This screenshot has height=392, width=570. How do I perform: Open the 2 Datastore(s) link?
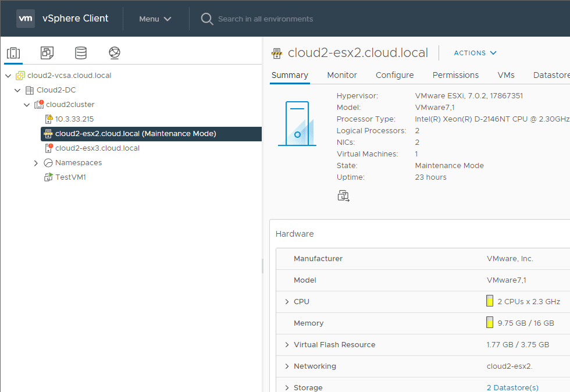512,387
